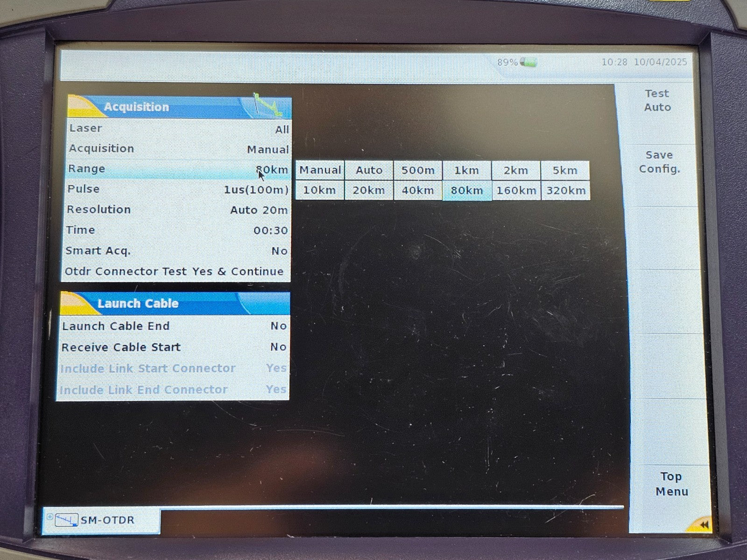Select the 160km range option
Screen dimensions: 747x560
tap(516, 190)
